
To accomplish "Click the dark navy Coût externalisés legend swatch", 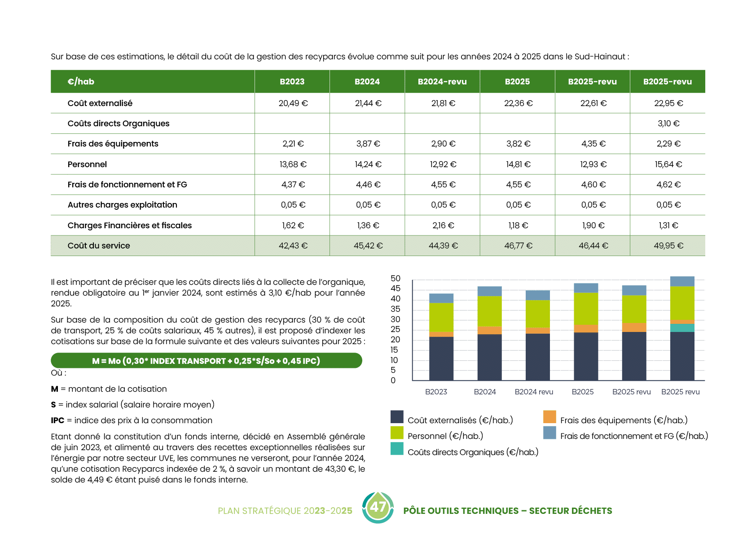I will [x=397, y=417].
